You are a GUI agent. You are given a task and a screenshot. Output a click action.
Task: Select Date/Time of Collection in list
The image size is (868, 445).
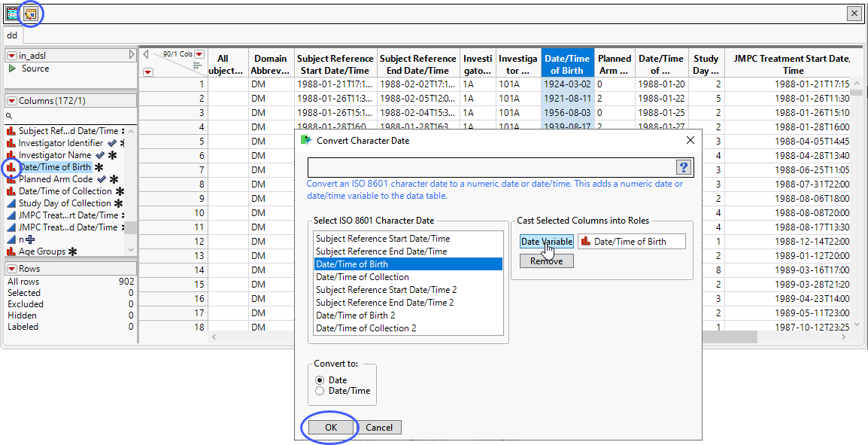coord(362,277)
